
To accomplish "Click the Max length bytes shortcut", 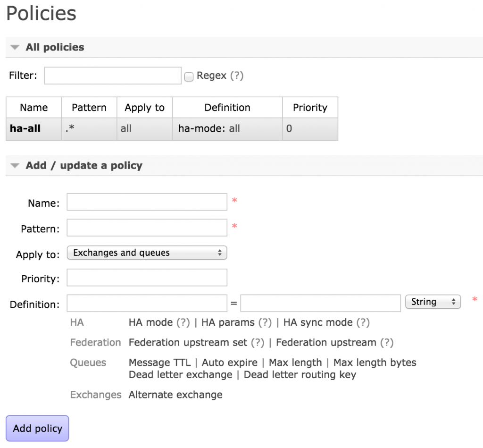I will tap(375, 363).
